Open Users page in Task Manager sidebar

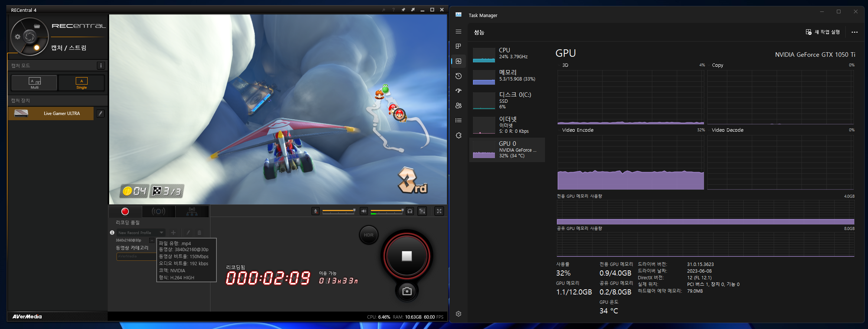[x=459, y=106]
